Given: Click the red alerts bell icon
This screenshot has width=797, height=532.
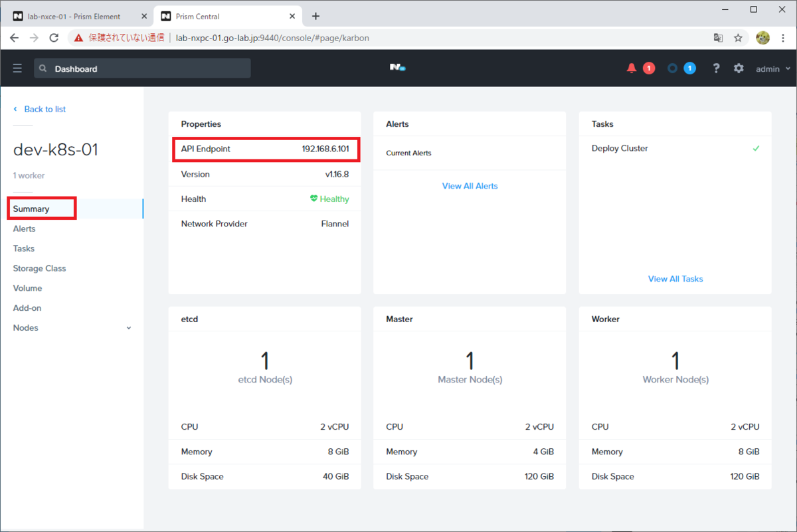Looking at the screenshot, I should click(632, 68).
